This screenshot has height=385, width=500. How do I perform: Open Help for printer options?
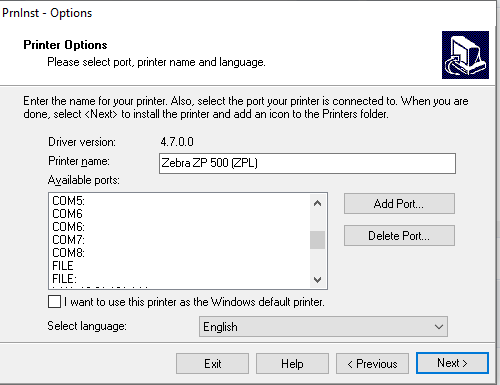pyautogui.click(x=292, y=364)
